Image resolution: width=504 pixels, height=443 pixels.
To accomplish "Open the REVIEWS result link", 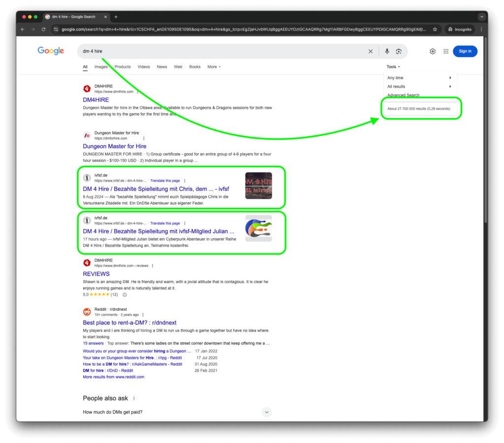I will tap(96, 274).
